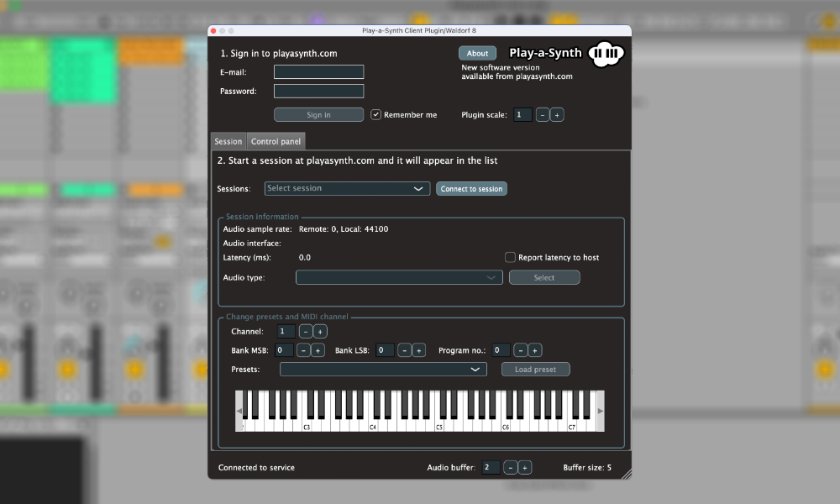This screenshot has height=504, width=840.
Task: Increase plugin scale with plus button
Action: tap(557, 115)
